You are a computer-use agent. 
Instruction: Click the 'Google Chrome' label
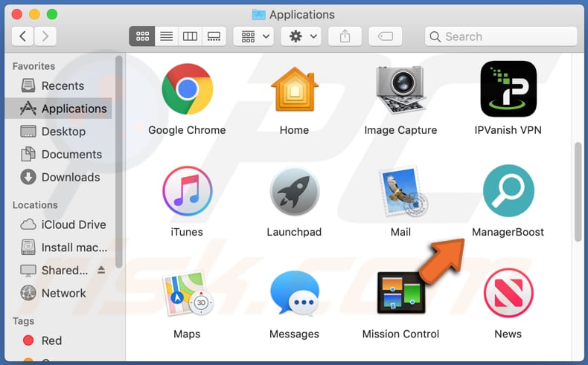click(x=187, y=130)
